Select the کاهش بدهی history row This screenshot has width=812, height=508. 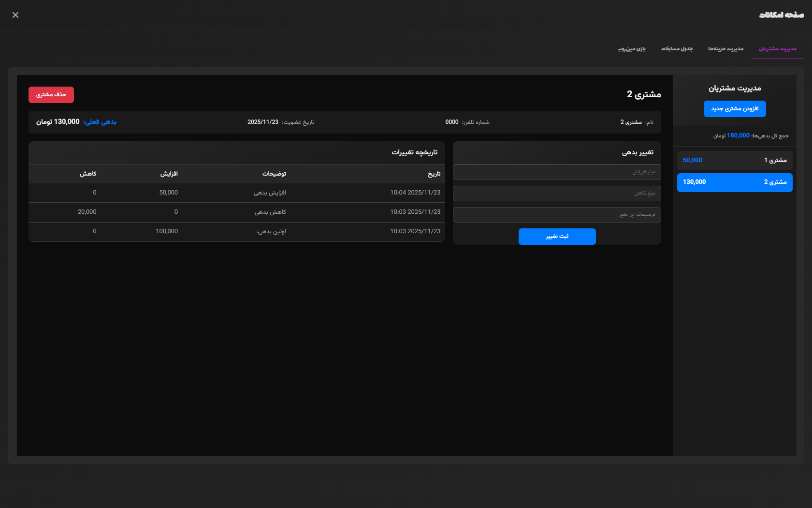point(236,212)
